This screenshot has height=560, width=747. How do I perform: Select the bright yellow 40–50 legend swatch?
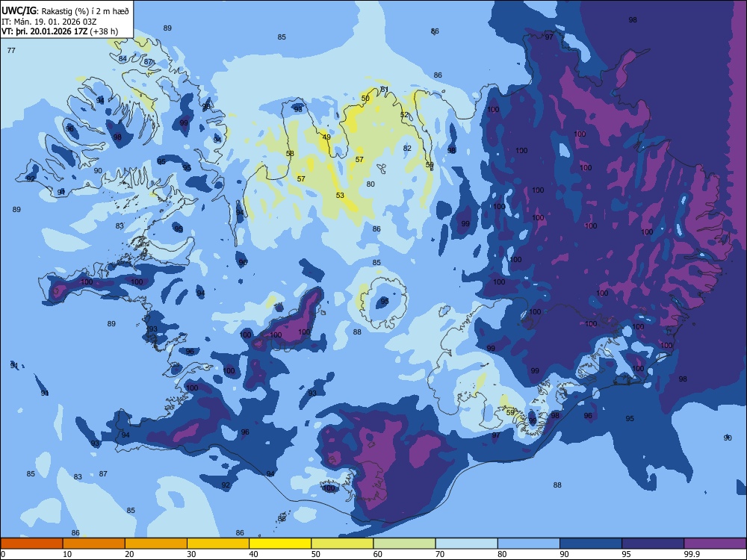pyautogui.click(x=280, y=544)
